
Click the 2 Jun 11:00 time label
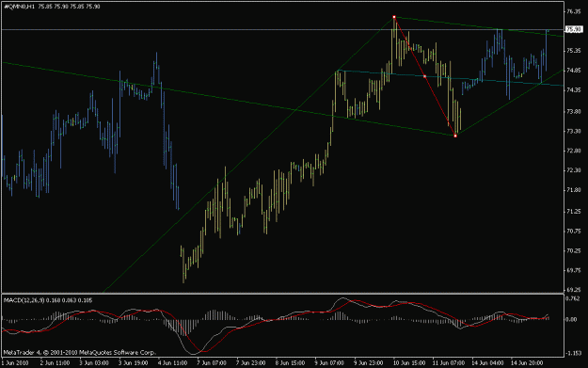tap(55, 363)
